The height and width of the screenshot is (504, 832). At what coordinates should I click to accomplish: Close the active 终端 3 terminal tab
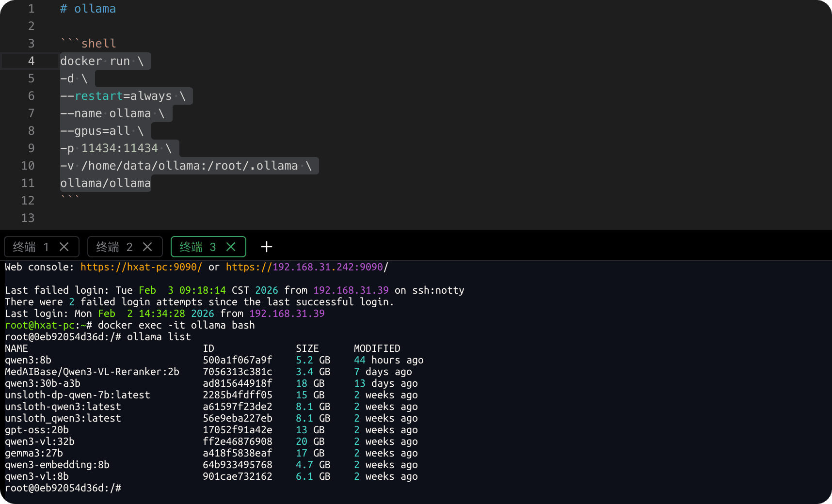231,247
